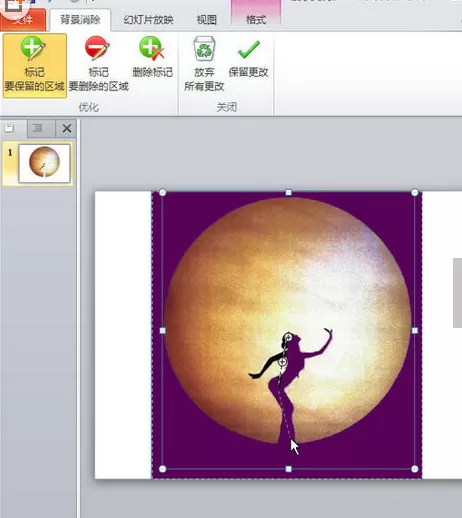This screenshot has height=518, width=462.
Task: Select Mark Areas to Remove (标记要删除的区域) tool
Action: pyautogui.click(x=99, y=65)
